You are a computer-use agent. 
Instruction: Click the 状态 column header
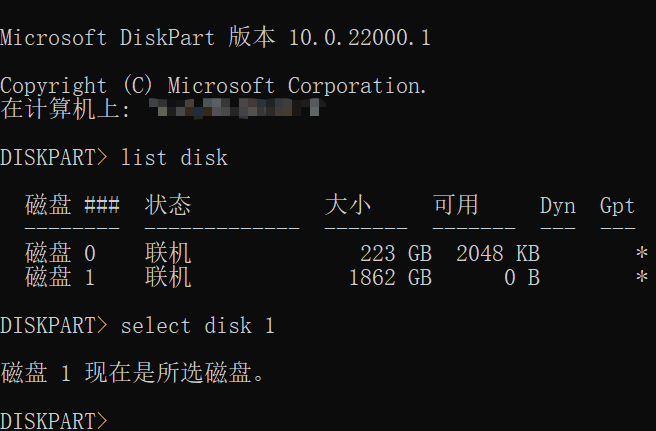point(168,206)
